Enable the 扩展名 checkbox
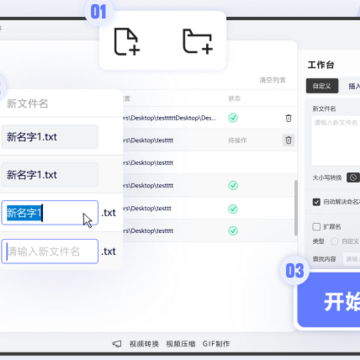The image size is (360, 360). pyautogui.click(x=316, y=227)
